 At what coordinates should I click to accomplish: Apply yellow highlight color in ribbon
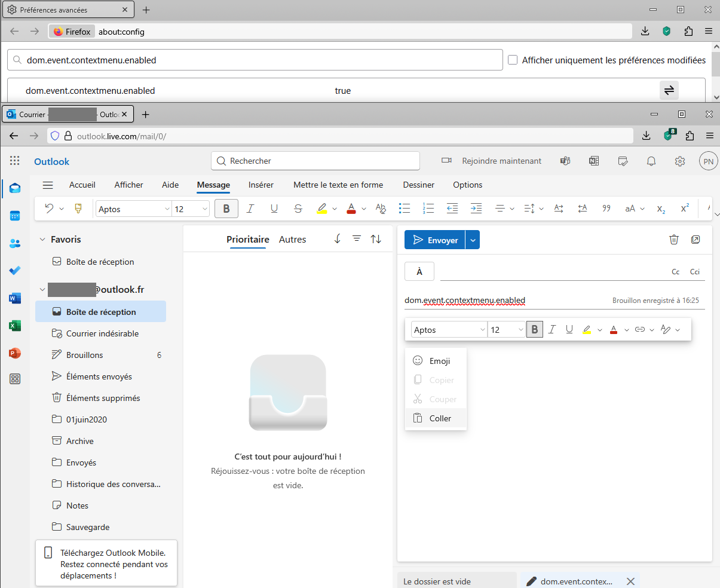coord(322,209)
